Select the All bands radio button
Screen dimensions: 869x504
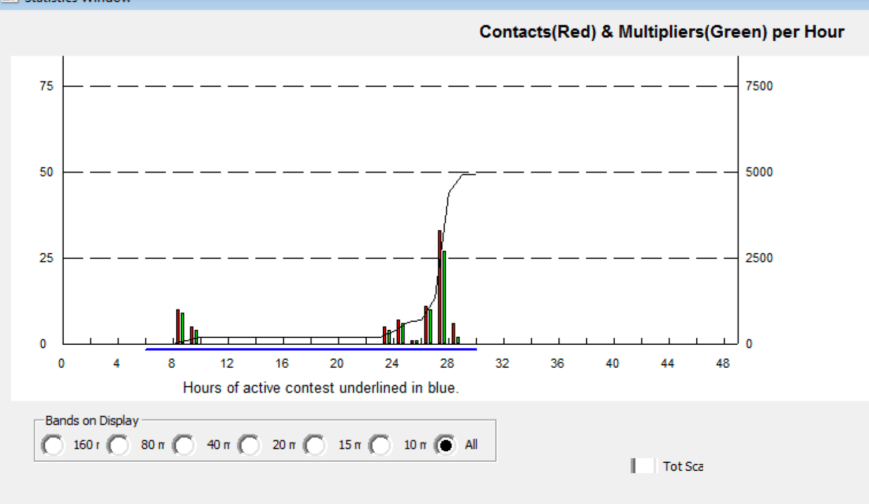click(x=446, y=445)
